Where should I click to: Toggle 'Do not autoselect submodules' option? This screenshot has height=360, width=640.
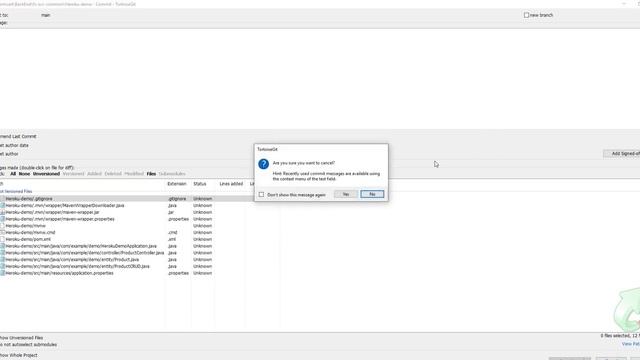(28, 344)
